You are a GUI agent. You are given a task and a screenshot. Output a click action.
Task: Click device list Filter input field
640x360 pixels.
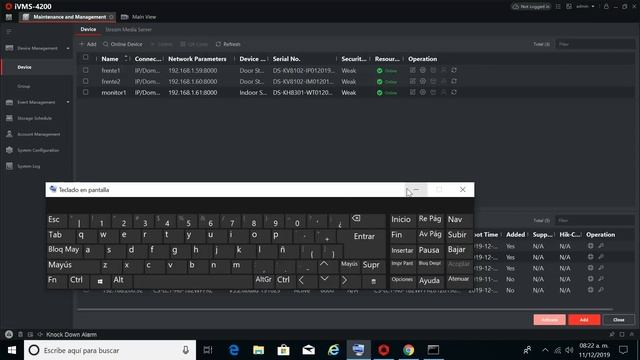pos(595,44)
